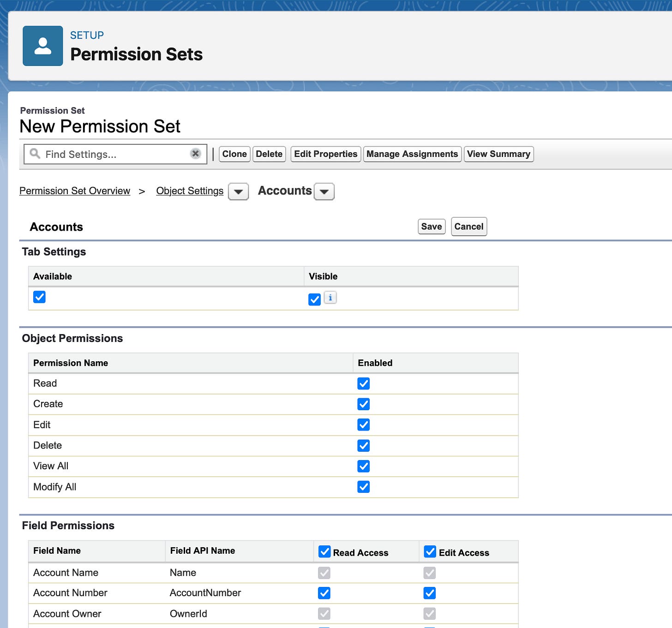
Task: Cancel the Accounts edits
Action: pyautogui.click(x=469, y=227)
